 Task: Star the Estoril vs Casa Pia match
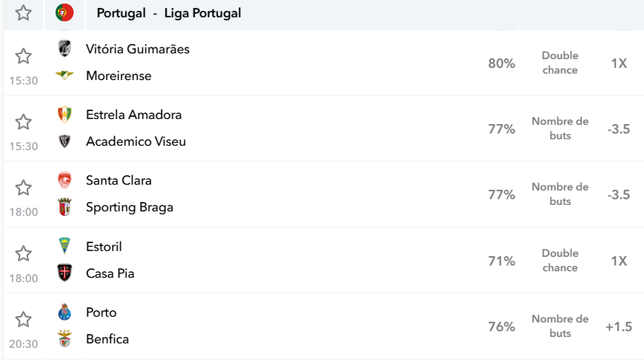23,254
